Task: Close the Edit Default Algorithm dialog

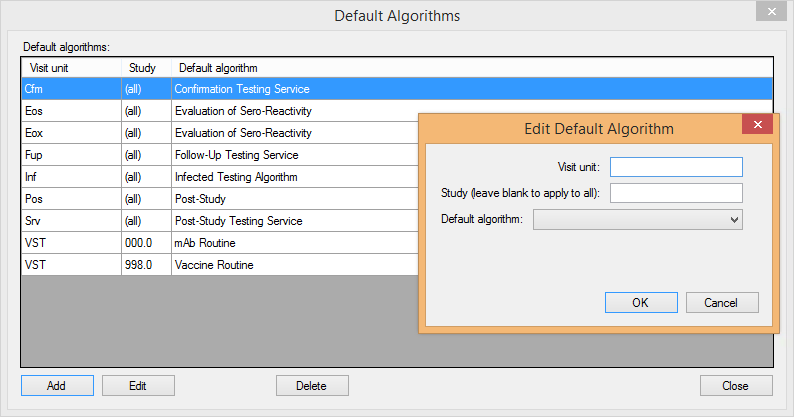Action: coord(757,125)
